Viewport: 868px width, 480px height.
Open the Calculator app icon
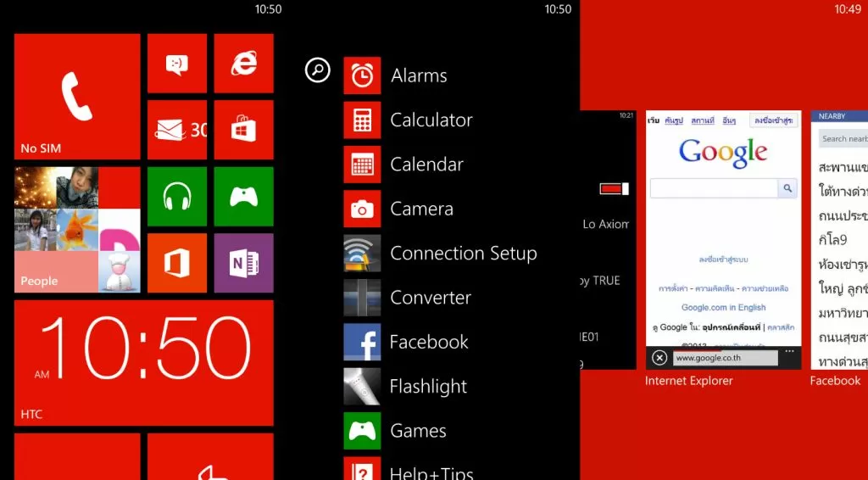pyautogui.click(x=362, y=120)
